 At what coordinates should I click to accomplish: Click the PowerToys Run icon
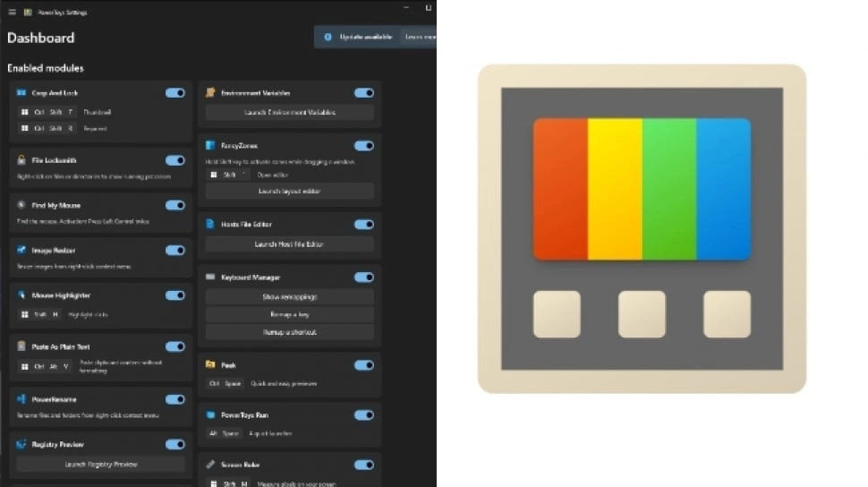coord(210,414)
